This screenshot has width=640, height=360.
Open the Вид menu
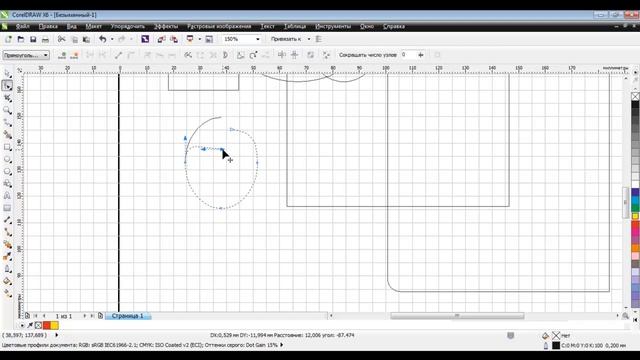71,27
